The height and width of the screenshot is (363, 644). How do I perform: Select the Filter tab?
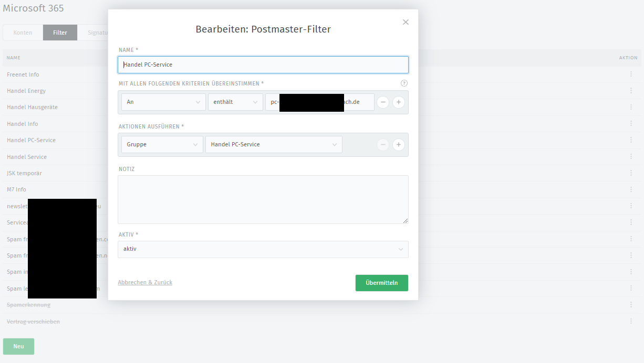tap(60, 33)
